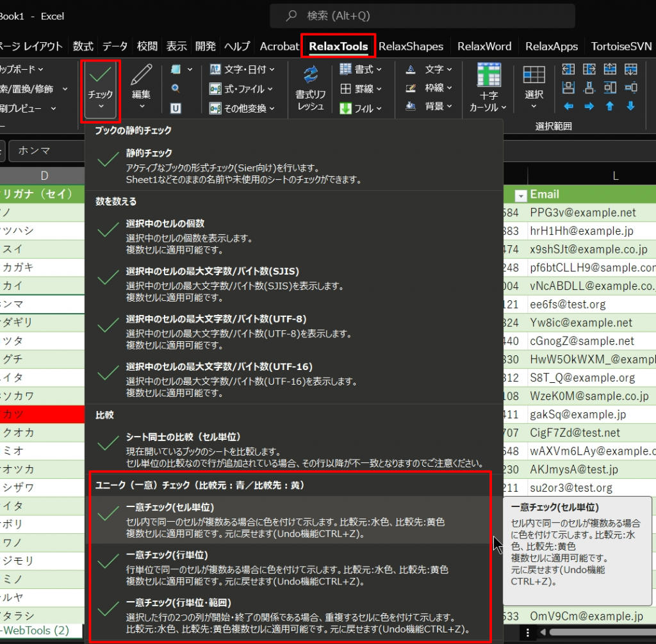The image size is (656, 644).
Task: Choose max characters/bytes (UTF-8) menu item
Action: (x=293, y=332)
